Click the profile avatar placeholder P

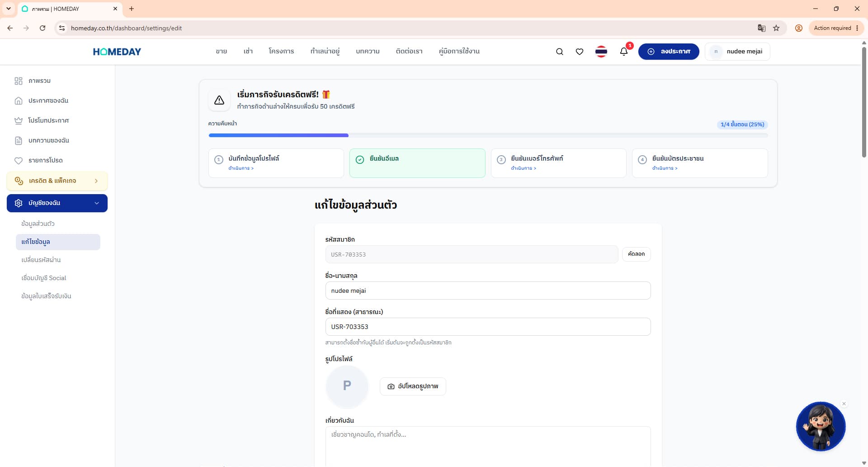click(347, 386)
